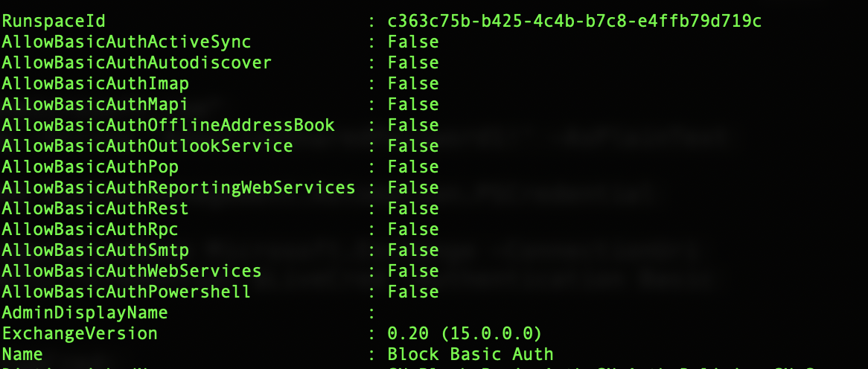The image size is (868, 369).
Task: Click False next to AllowBasicAuthOutlookService
Action: (x=413, y=146)
